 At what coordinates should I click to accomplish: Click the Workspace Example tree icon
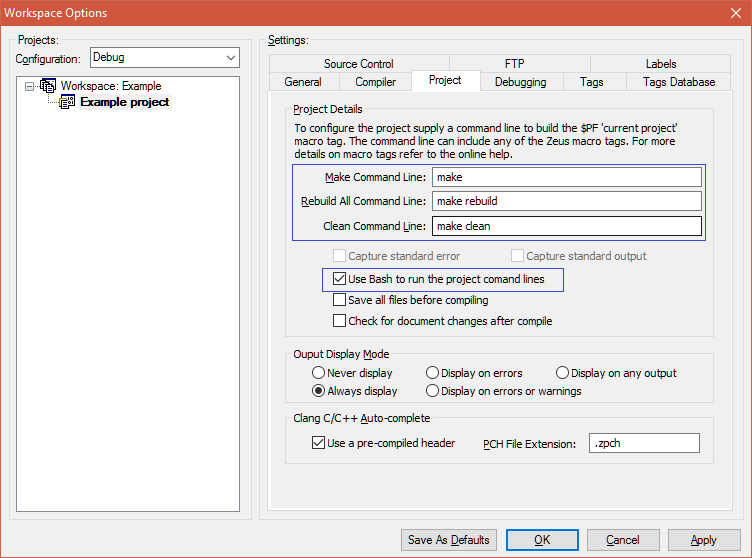coord(47,86)
